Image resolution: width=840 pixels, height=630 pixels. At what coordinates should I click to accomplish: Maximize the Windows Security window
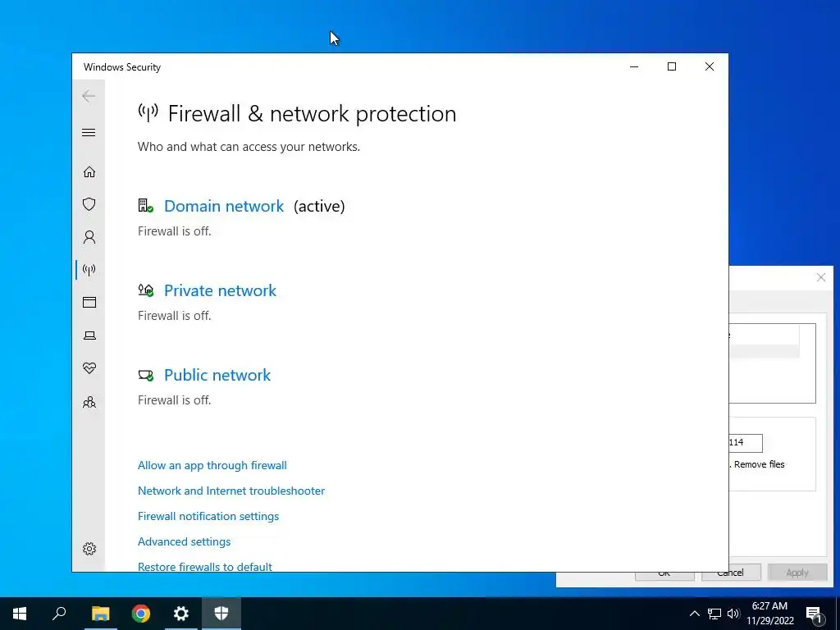672,66
